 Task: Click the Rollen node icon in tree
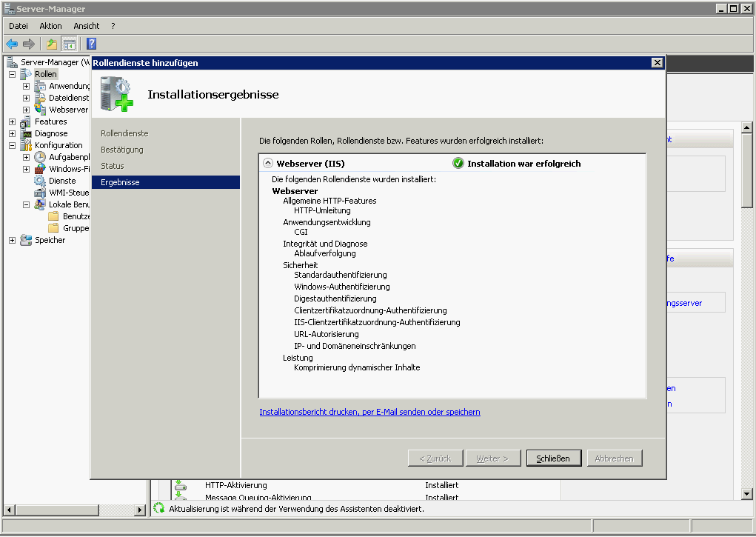pyautogui.click(x=26, y=74)
